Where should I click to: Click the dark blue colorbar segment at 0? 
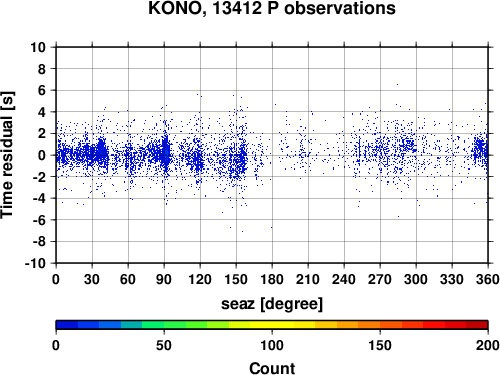click(x=67, y=325)
